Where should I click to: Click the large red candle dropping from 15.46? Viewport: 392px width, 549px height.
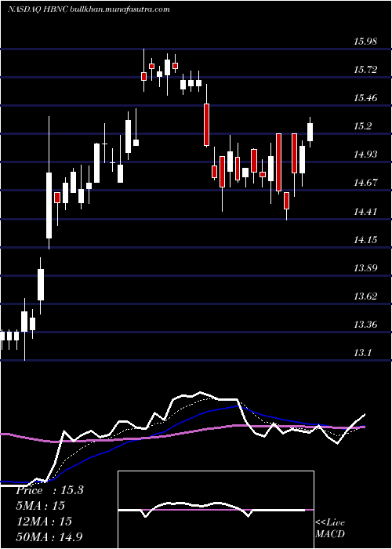tap(207, 124)
